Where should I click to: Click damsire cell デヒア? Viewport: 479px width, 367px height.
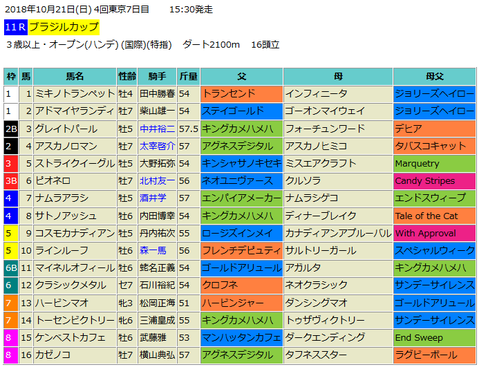pos(434,129)
